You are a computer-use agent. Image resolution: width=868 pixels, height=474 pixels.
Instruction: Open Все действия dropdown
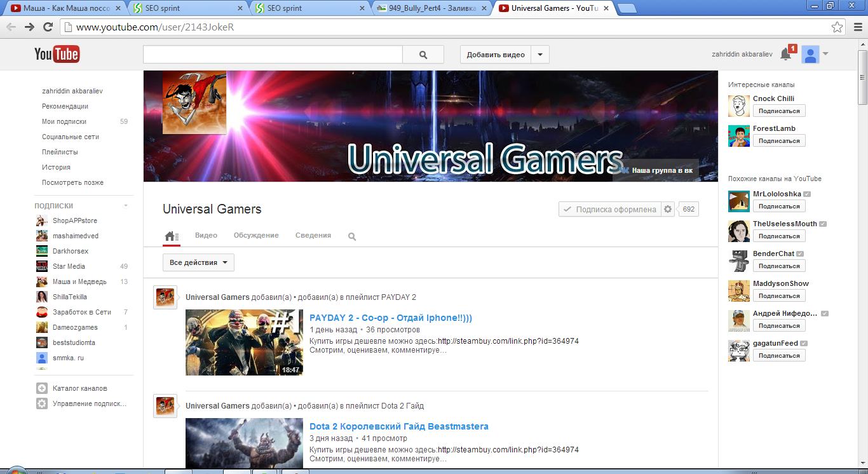(x=198, y=262)
